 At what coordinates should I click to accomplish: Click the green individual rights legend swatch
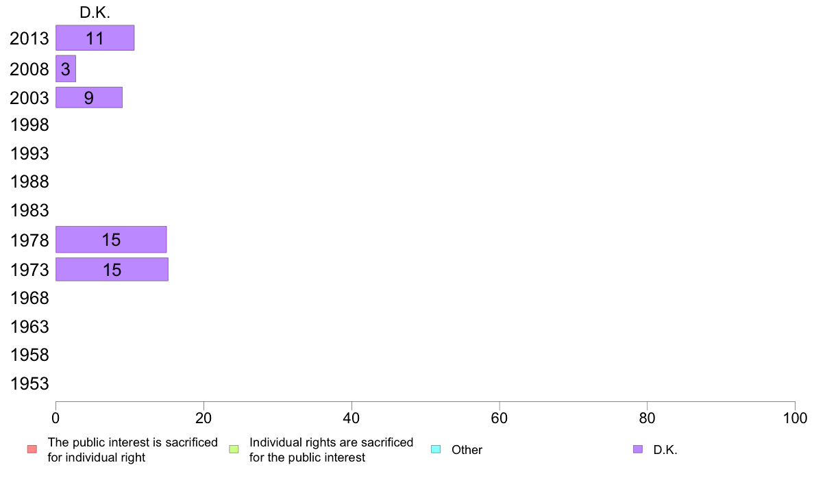(x=234, y=449)
